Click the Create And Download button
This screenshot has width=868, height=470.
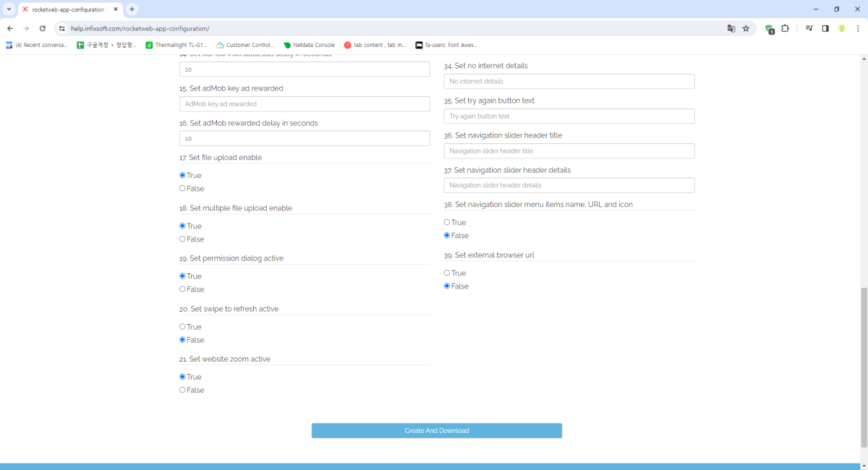(x=436, y=431)
